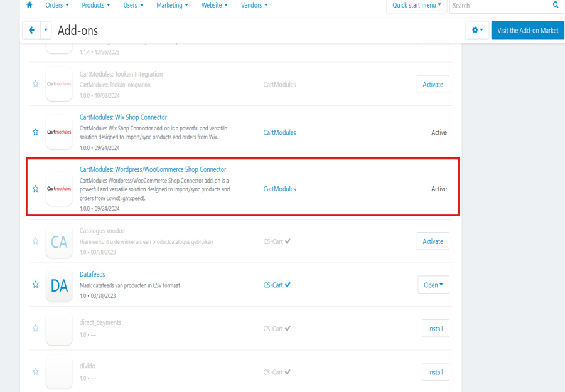Click the search magnifier icon

[x=556, y=5]
